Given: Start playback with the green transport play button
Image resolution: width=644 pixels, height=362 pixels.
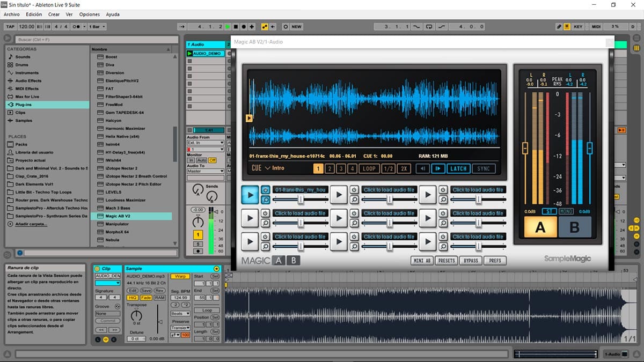Looking at the screenshot, I should [228, 26].
